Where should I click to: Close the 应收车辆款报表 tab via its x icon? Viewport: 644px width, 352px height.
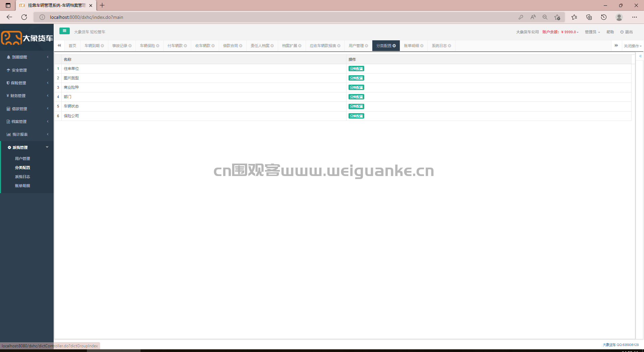tap(339, 46)
